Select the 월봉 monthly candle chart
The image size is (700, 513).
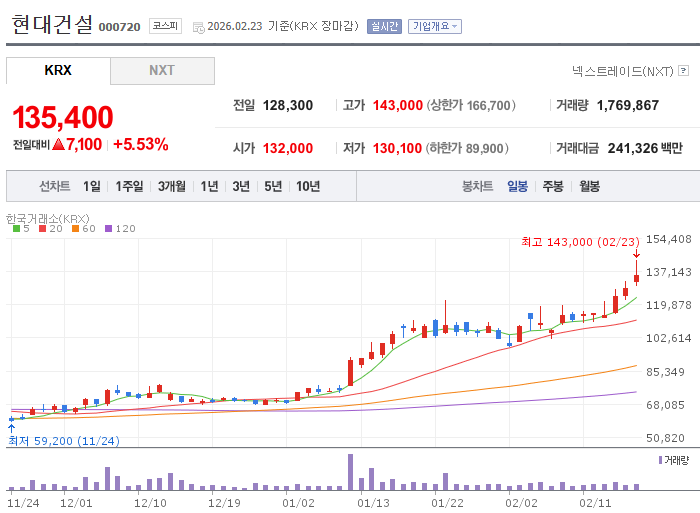pos(589,186)
